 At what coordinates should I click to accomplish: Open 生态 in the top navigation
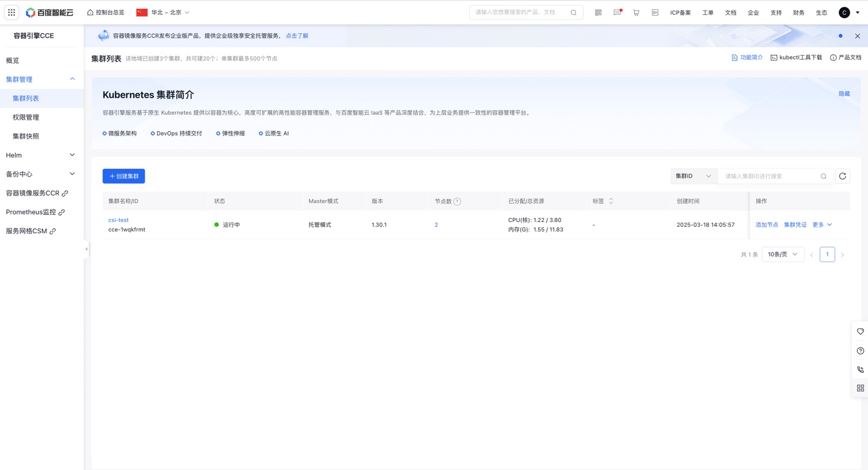pos(821,12)
